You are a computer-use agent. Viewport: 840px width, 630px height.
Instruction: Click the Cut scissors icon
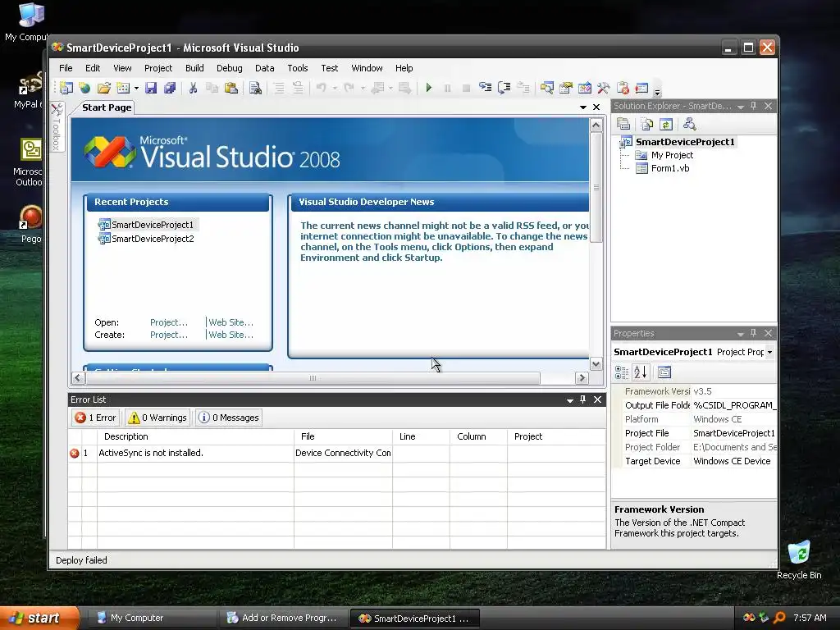pos(193,88)
